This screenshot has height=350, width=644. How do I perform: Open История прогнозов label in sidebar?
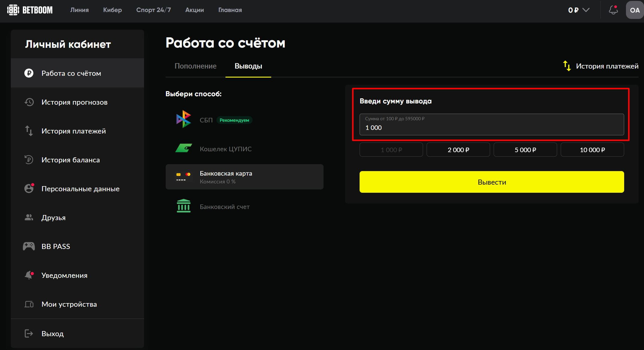tap(74, 102)
